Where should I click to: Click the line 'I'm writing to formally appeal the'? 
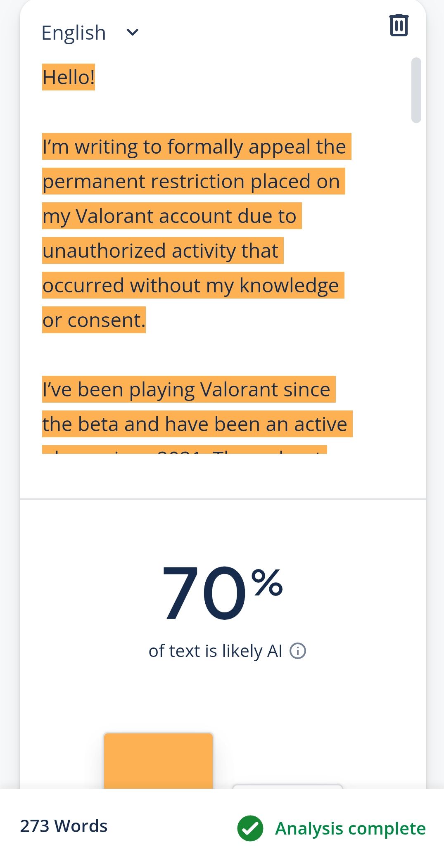[x=194, y=147]
